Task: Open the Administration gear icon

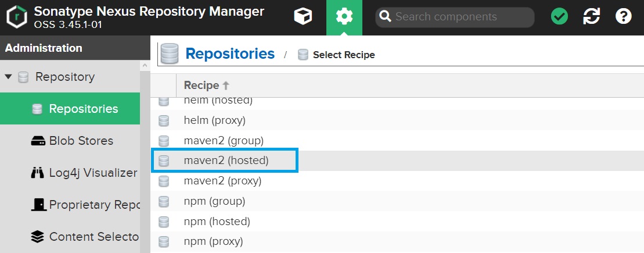Action: 344,17
